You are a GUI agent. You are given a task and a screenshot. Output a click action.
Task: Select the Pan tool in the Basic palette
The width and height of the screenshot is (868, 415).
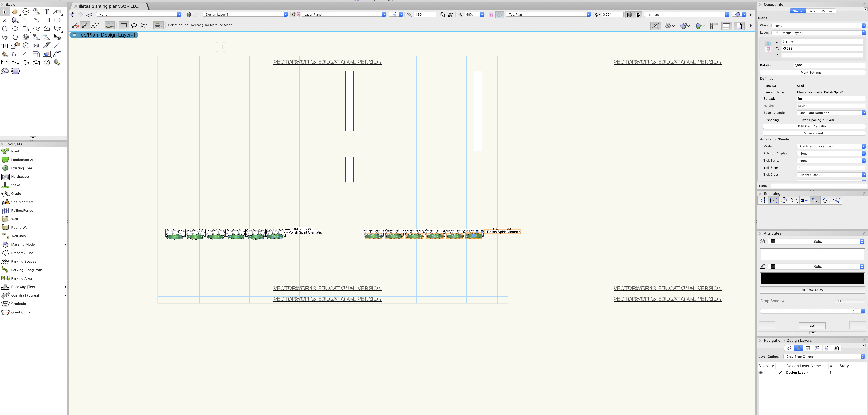click(x=15, y=12)
